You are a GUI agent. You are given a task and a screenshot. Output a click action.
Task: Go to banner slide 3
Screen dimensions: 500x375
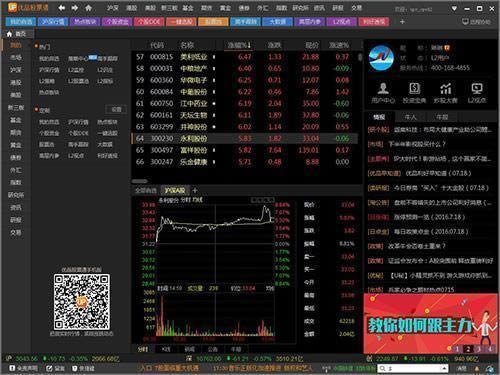pos(479,349)
